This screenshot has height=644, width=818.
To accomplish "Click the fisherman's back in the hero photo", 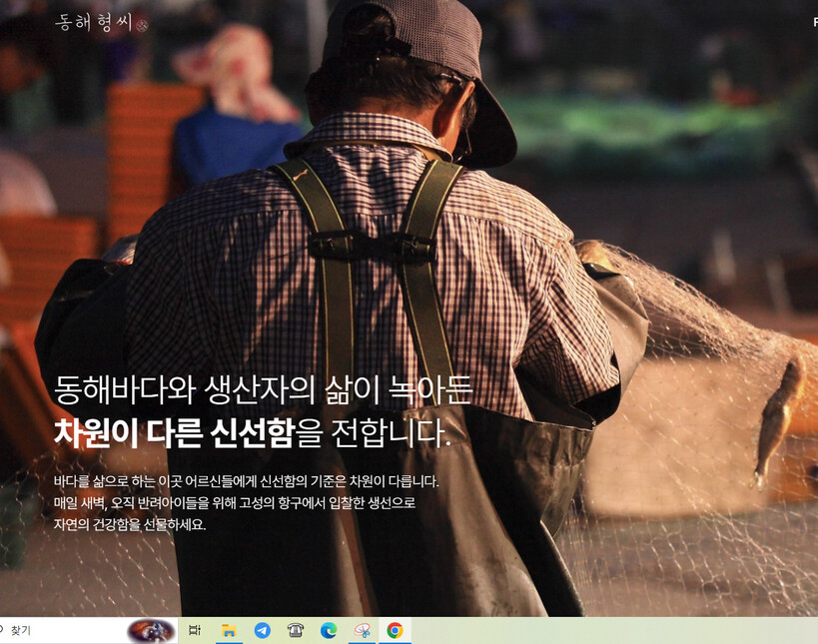I will click(380, 280).
